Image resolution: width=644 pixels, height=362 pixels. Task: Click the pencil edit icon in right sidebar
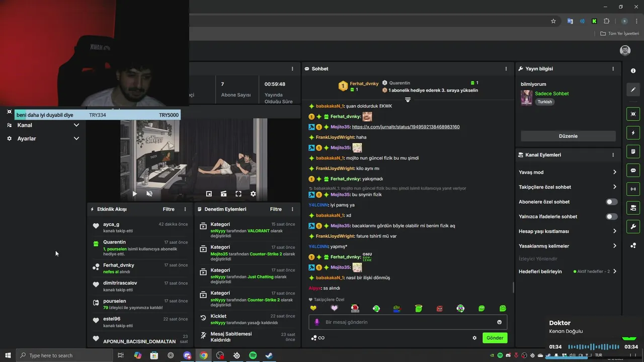pos(633,90)
